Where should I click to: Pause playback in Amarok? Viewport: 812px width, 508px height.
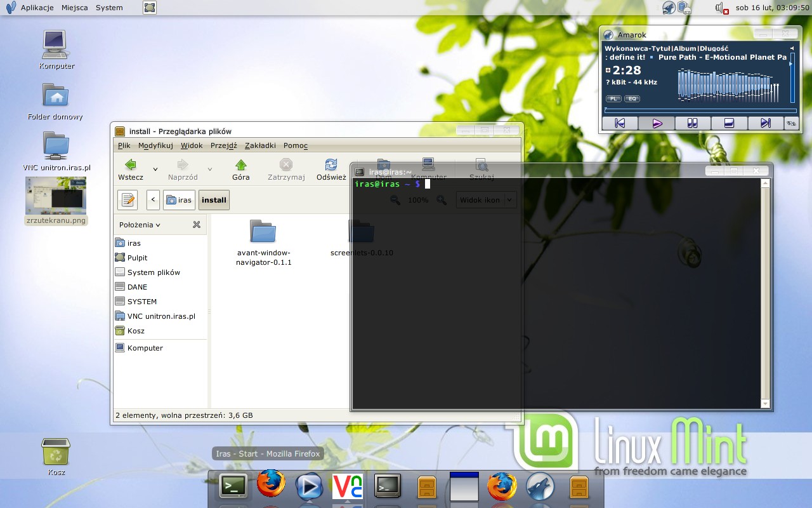coord(693,123)
